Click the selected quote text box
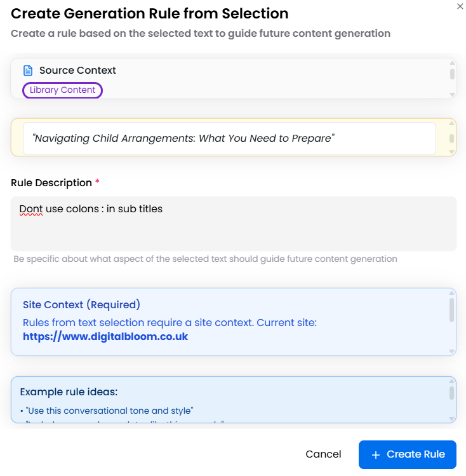The height and width of the screenshot is (476, 466). point(229,139)
